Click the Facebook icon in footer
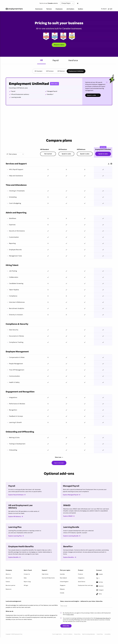This screenshot has width=118, height=644. coord(97,586)
